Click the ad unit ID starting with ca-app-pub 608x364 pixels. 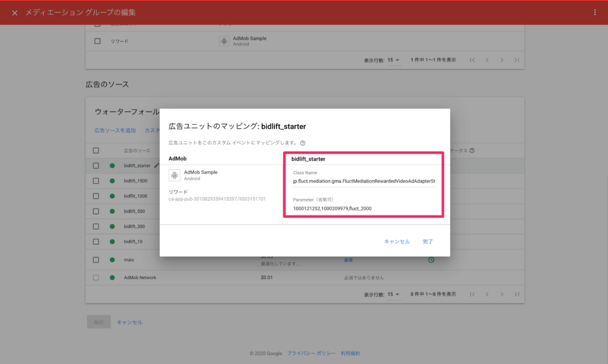coord(217,199)
